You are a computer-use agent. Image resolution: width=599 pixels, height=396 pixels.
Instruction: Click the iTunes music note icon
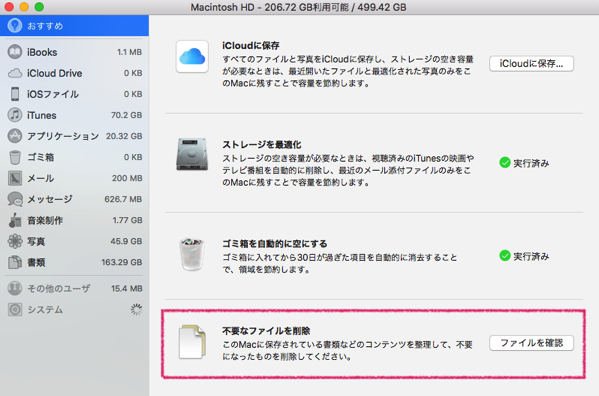point(15,115)
